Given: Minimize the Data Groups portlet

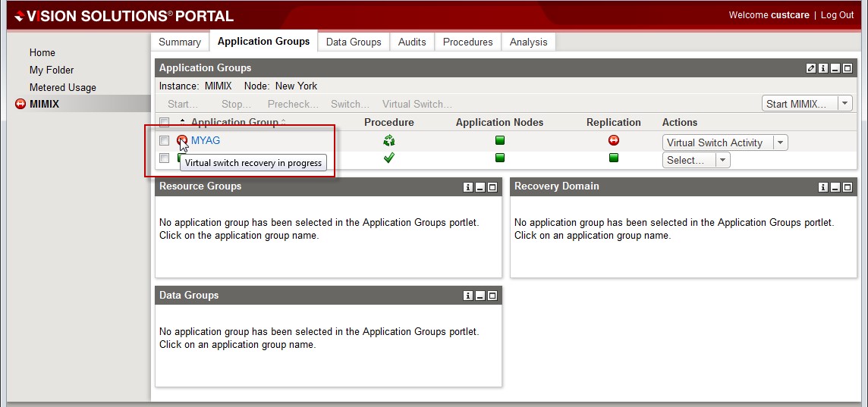Looking at the screenshot, I should pos(480,296).
